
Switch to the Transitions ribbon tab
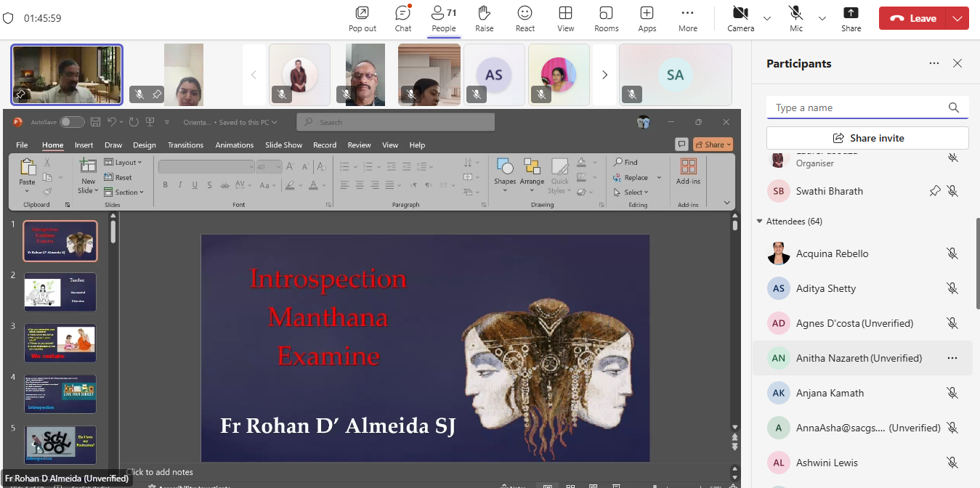coord(185,145)
